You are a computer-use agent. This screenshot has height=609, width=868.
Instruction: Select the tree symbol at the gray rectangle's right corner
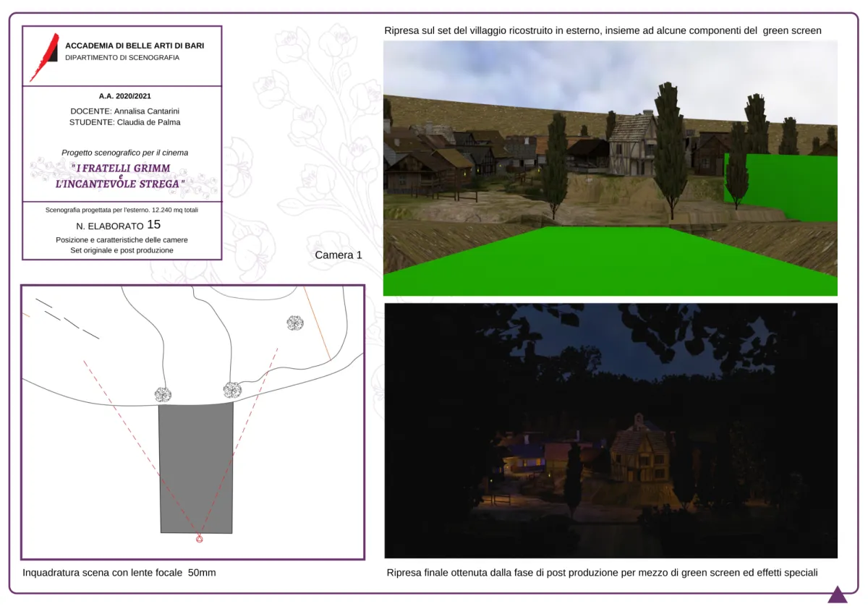(231, 390)
